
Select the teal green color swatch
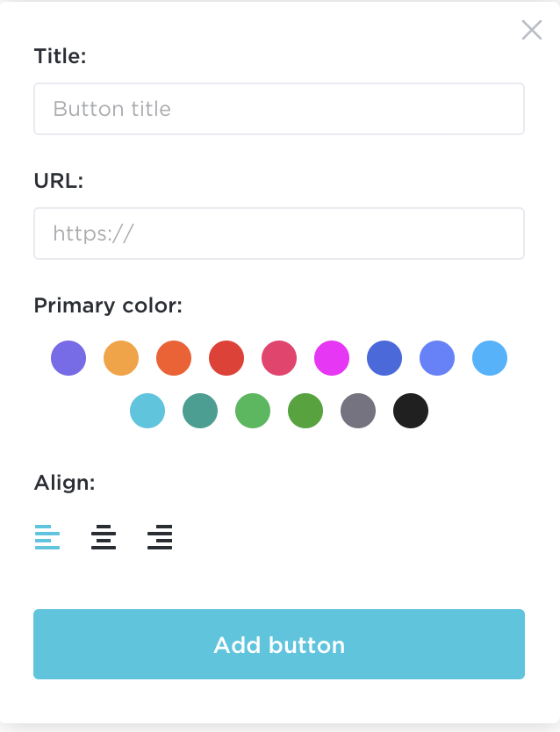tap(200, 411)
